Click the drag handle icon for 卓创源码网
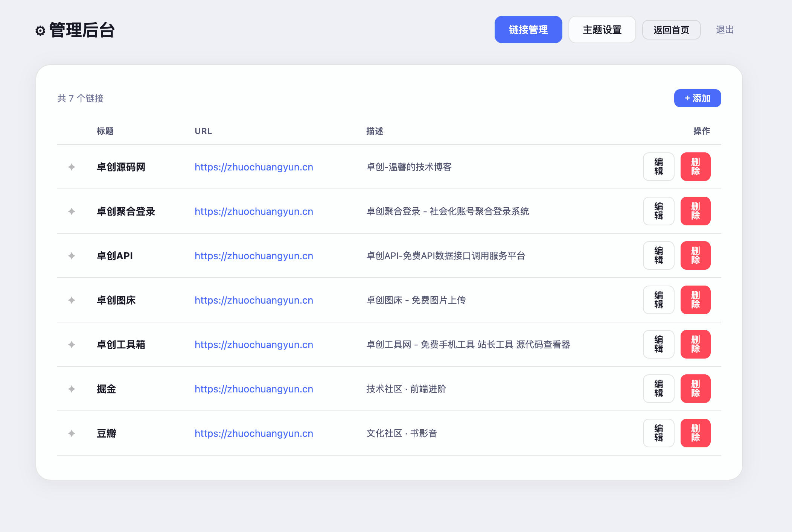 (72, 167)
